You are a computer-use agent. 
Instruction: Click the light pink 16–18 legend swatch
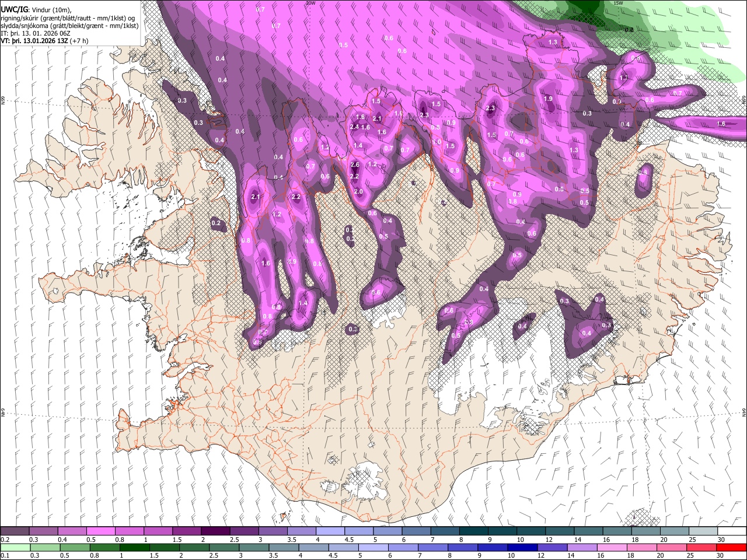[612, 547]
